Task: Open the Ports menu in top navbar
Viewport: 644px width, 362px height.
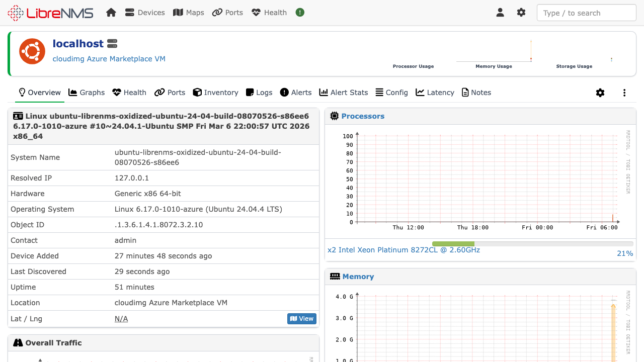Action: coord(227,13)
